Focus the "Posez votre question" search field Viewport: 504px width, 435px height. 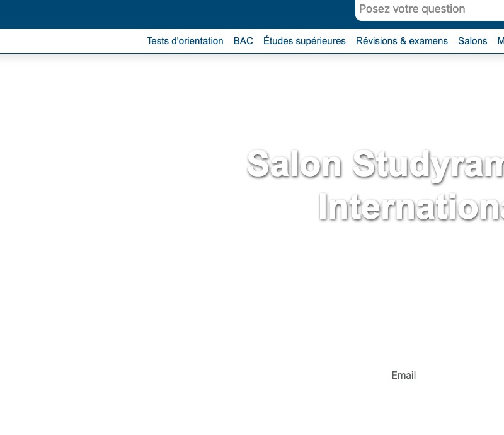coord(430,9)
